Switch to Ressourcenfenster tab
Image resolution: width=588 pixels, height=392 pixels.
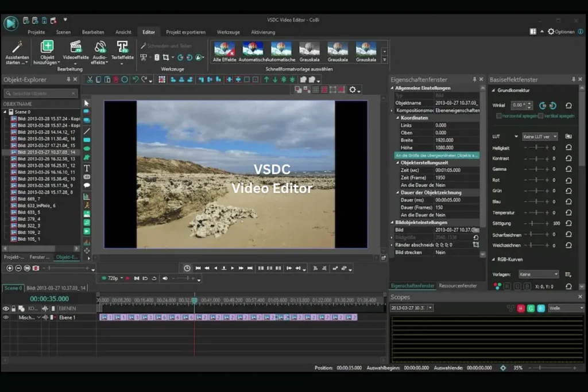click(x=458, y=286)
